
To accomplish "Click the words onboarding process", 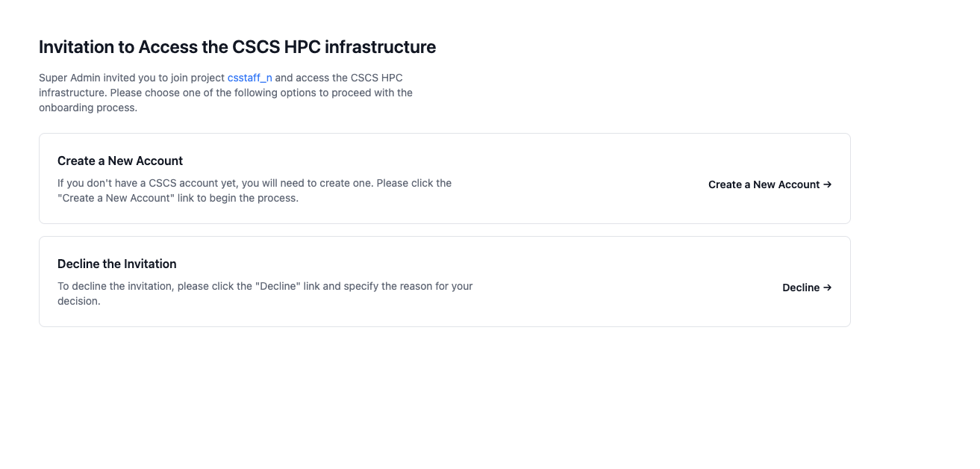I will (x=88, y=108).
